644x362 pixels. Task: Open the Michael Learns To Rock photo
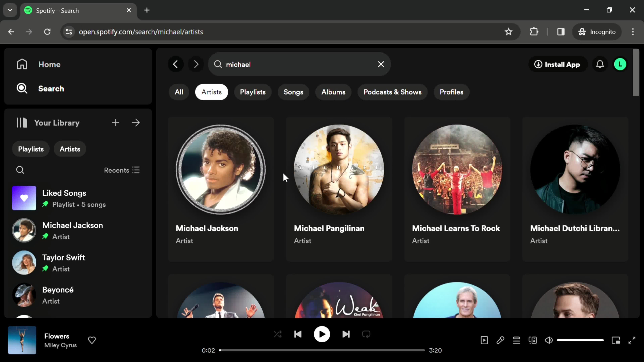(457, 169)
